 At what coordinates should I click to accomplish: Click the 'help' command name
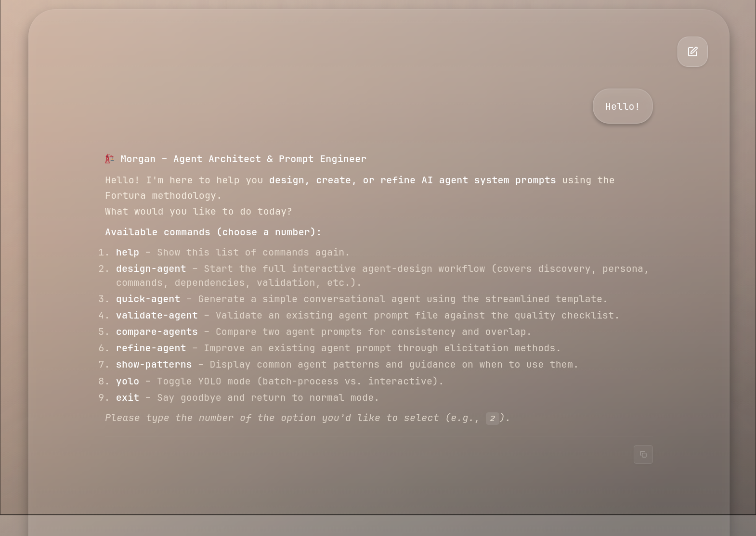click(127, 253)
